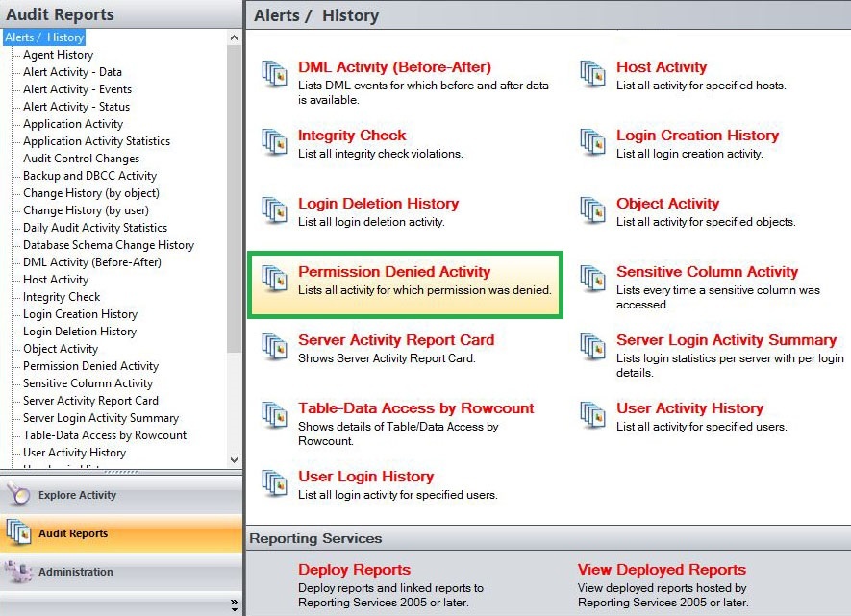Image resolution: width=851 pixels, height=616 pixels.
Task: Click the Sensitive Column Activity report icon
Action: [592, 278]
